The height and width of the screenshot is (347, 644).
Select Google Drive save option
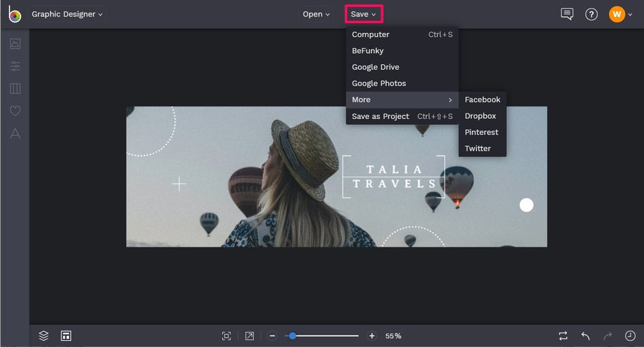[x=375, y=67]
